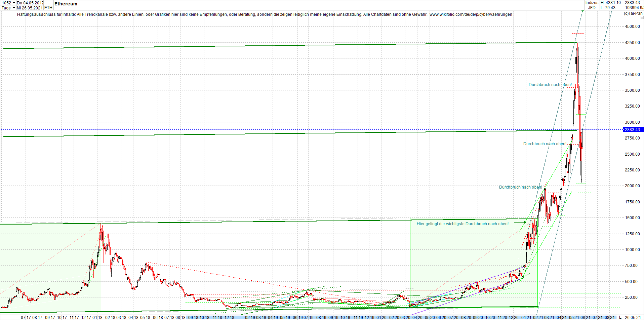Click the 03 20 time axis label
The image size is (644, 320).
click(x=405, y=317)
